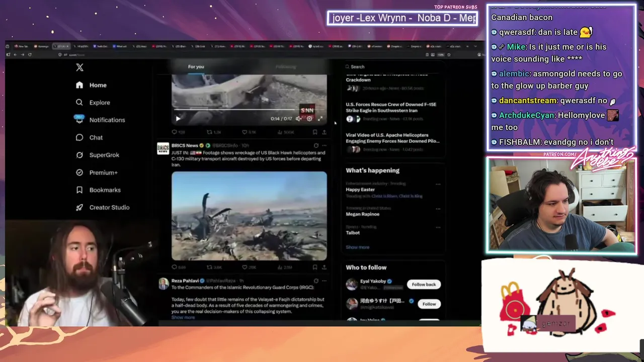
Task: Reply to the BRICS News post
Action: (179, 267)
